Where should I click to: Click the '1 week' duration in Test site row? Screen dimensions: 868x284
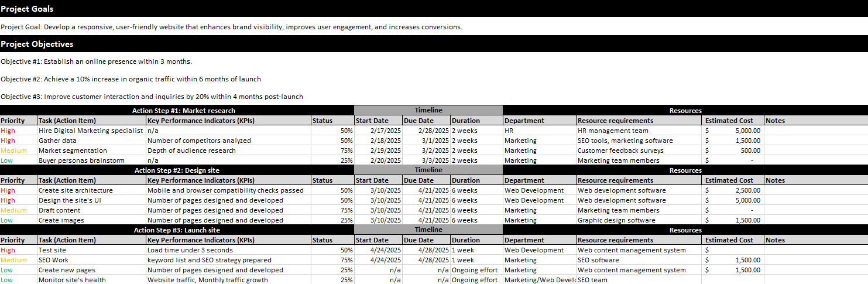(476, 250)
